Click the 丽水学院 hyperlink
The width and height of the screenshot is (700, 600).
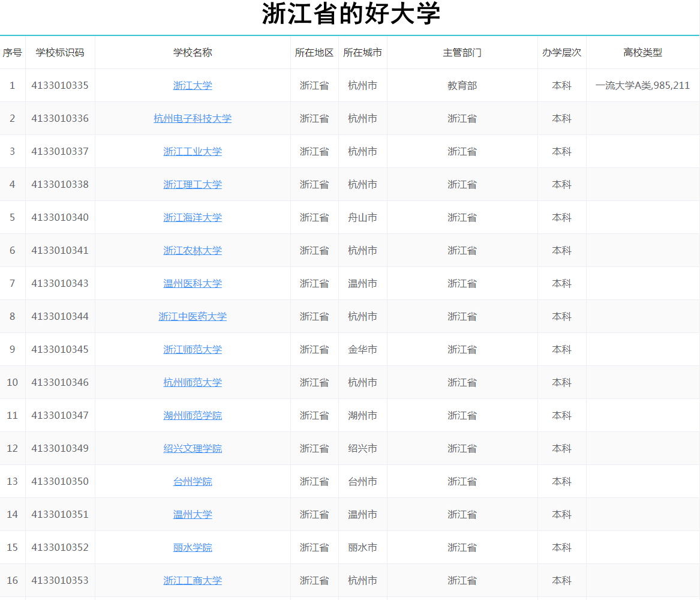coord(192,547)
